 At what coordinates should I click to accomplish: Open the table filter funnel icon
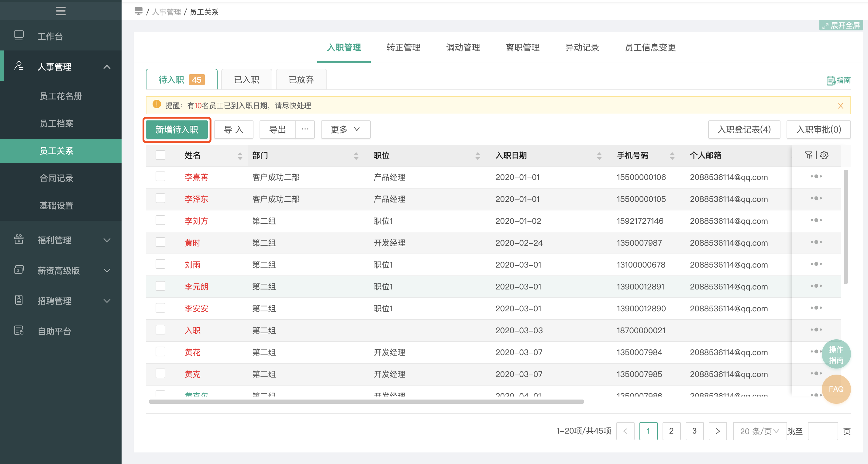pyautogui.click(x=808, y=155)
